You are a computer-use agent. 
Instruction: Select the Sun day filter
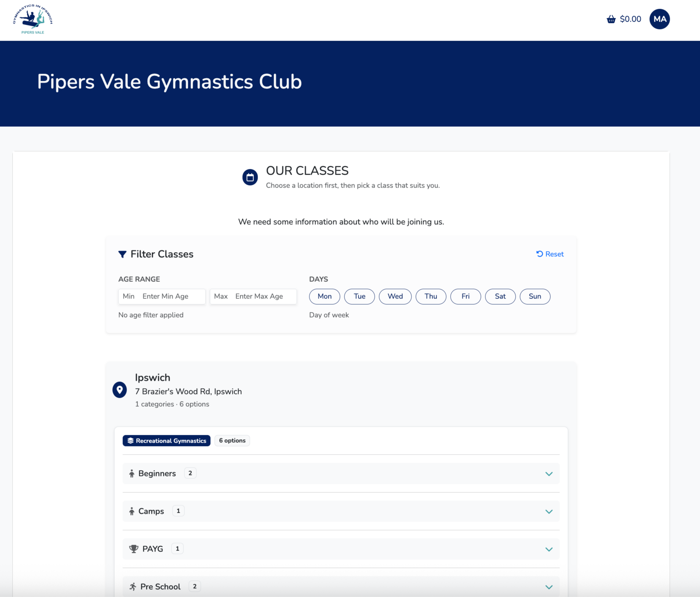(535, 296)
